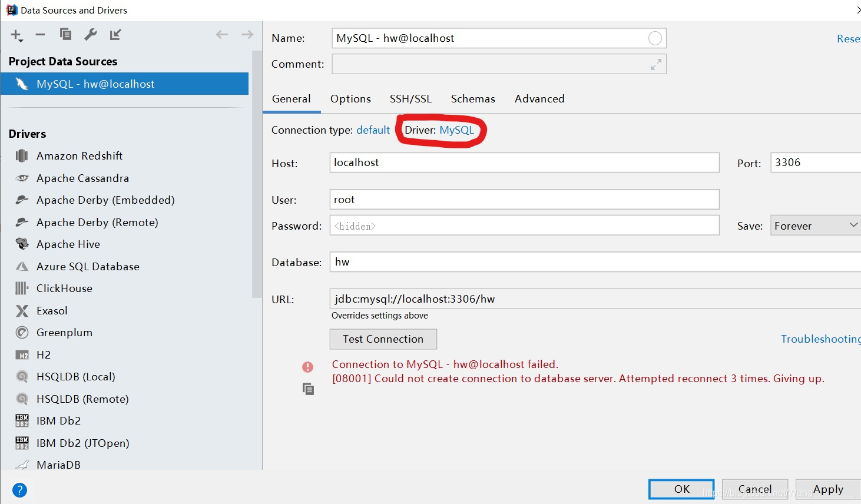Click Apache Derby (Embedded) driver icon
Screen dimensions: 861x504
pyautogui.click(x=22, y=200)
